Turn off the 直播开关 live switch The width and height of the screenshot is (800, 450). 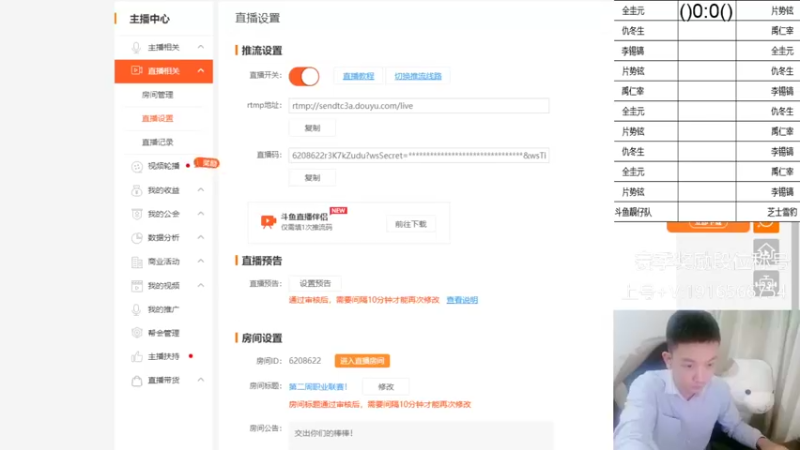304,77
